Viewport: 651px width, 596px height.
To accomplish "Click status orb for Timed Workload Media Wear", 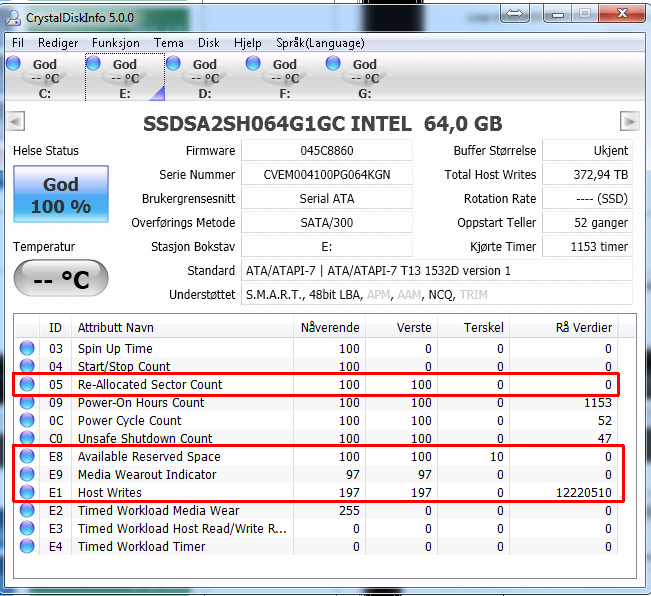I will [27, 510].
